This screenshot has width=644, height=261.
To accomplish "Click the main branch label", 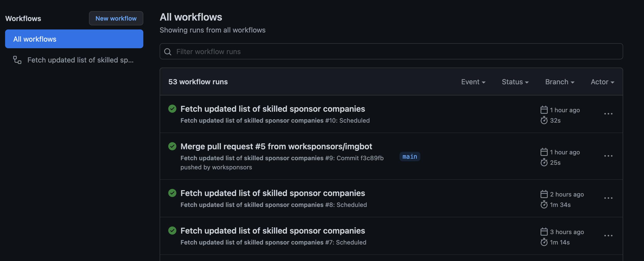I will tap(410, 156).
